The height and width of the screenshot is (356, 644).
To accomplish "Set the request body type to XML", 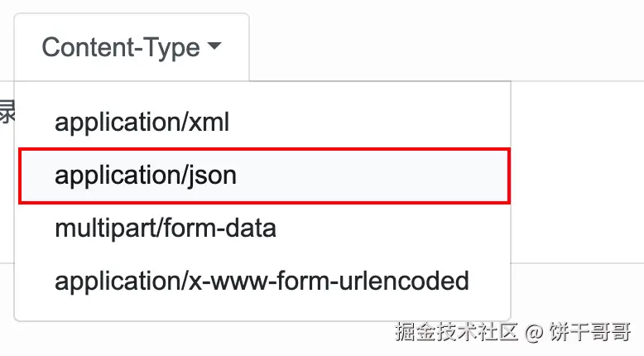I will [x=142, y=123].
